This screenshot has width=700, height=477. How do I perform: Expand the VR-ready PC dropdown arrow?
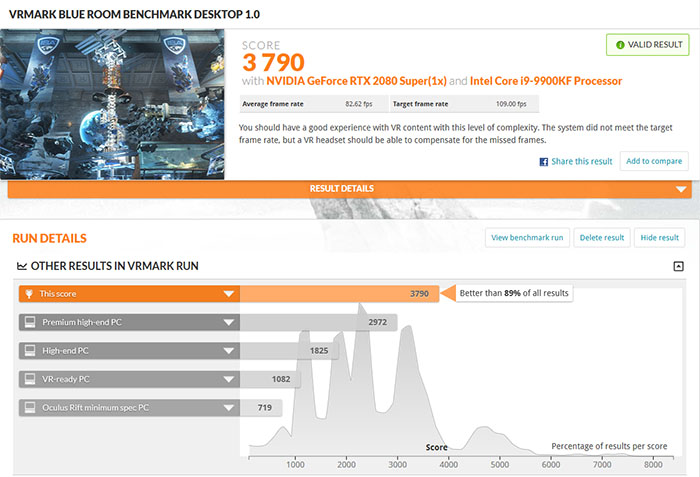click(229, 380)
